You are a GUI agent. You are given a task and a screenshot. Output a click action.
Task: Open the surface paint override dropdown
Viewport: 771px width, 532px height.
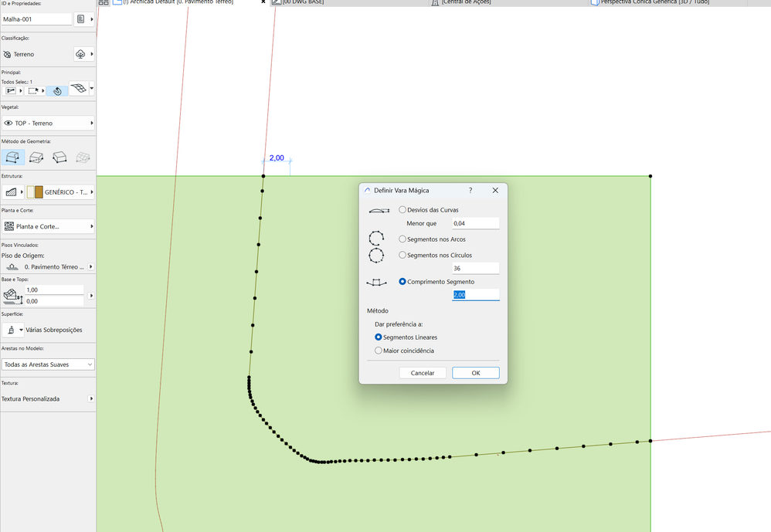pyautogui.click(x=13, y=330)
